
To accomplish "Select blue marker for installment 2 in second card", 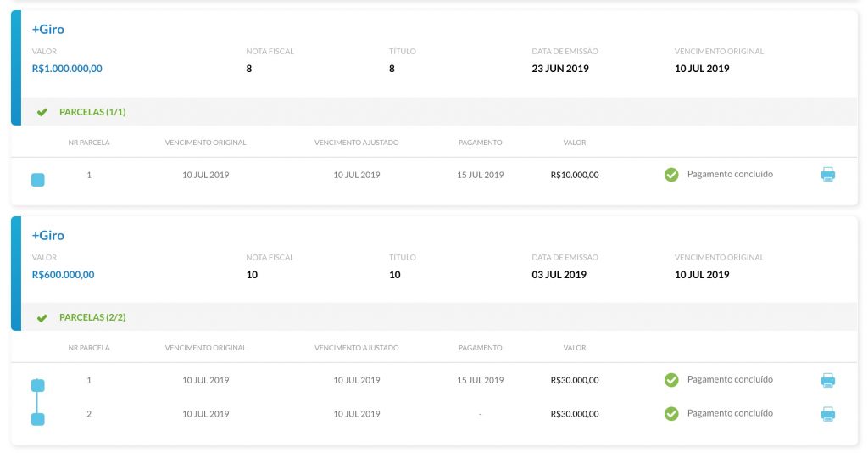I will 37,419.
